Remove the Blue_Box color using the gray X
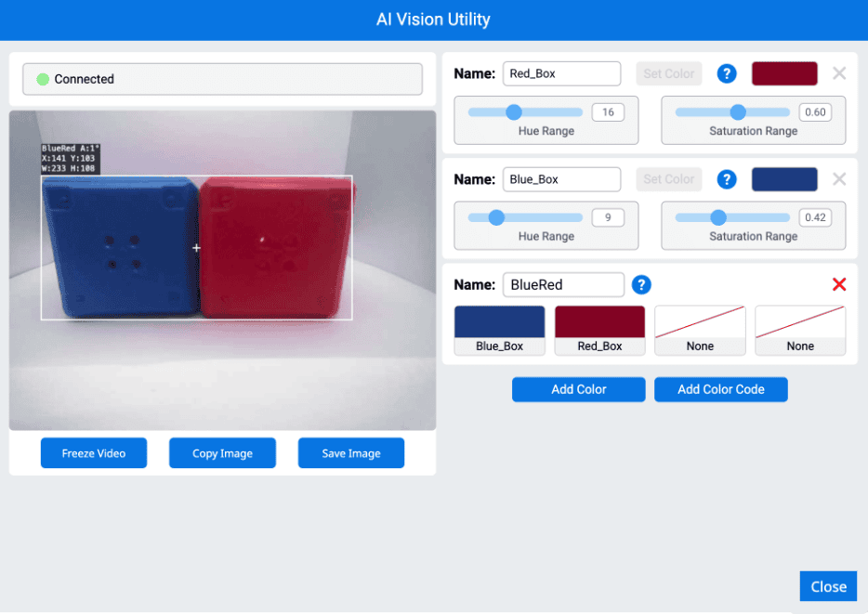 click(x=839, y=178)
